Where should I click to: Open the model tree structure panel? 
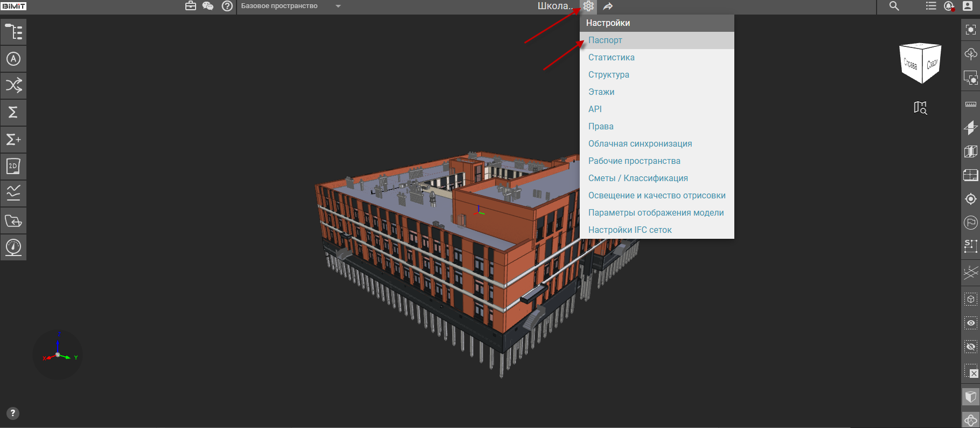click(x=13, y=32)
